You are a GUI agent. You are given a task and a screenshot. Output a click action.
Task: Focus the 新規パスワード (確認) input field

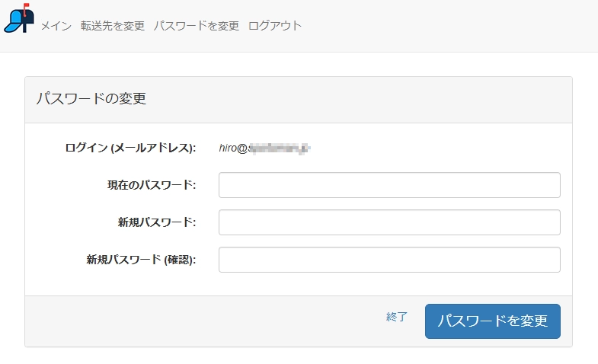pos(389,260)
